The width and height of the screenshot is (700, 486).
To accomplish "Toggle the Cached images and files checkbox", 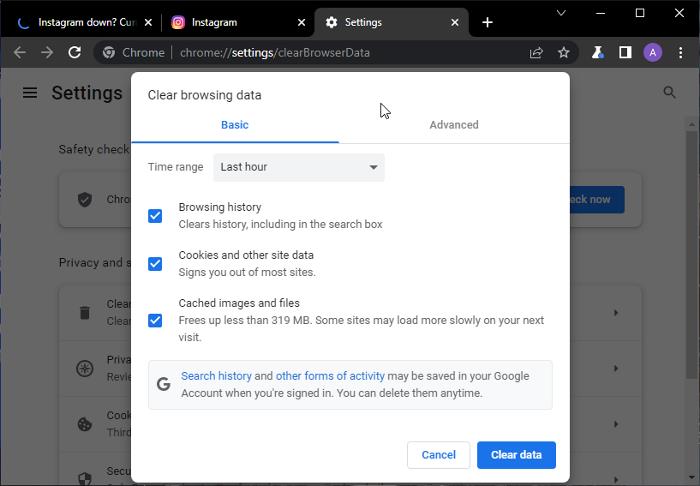I will tap(155, 320).
